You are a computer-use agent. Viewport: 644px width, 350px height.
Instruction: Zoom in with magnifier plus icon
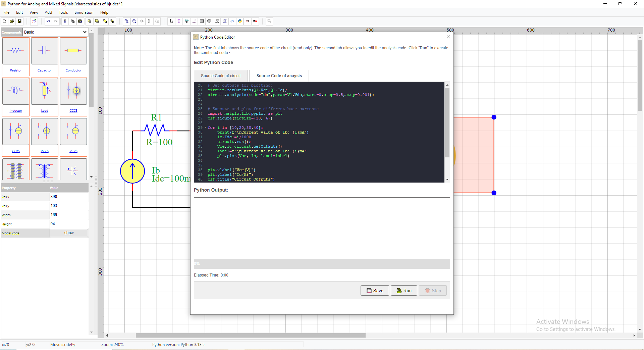click(126, 21)
